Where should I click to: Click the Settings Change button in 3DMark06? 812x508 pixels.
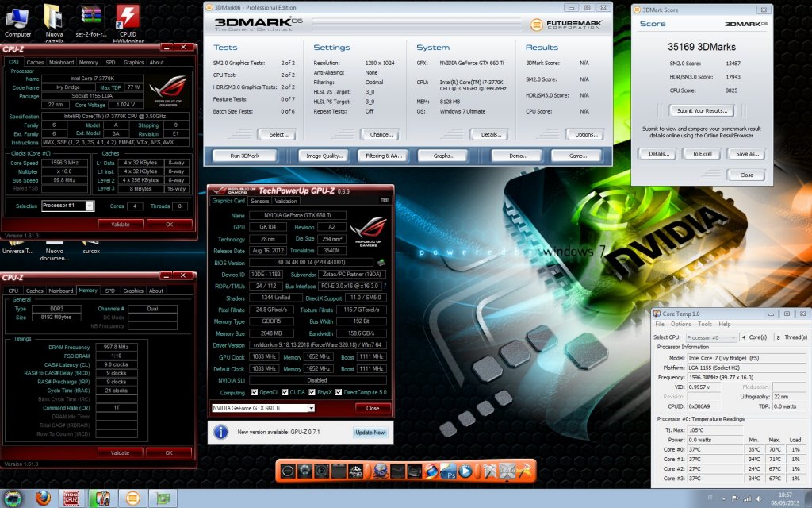(x=380, y=134)
